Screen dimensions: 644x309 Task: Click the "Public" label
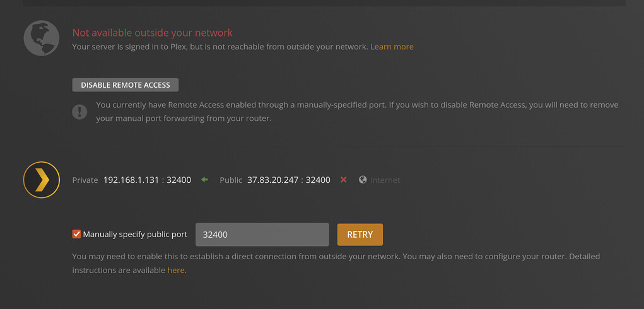231,180
